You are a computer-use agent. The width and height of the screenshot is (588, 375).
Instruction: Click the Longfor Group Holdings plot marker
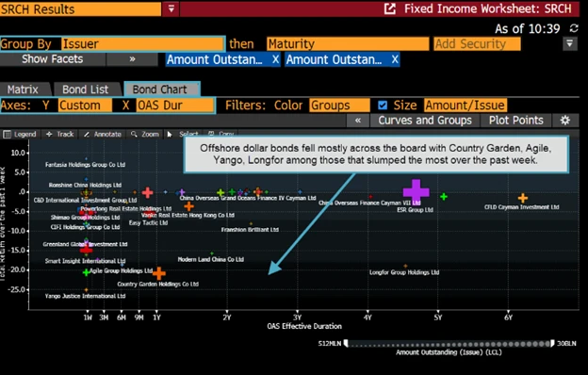tap(405, 266)
